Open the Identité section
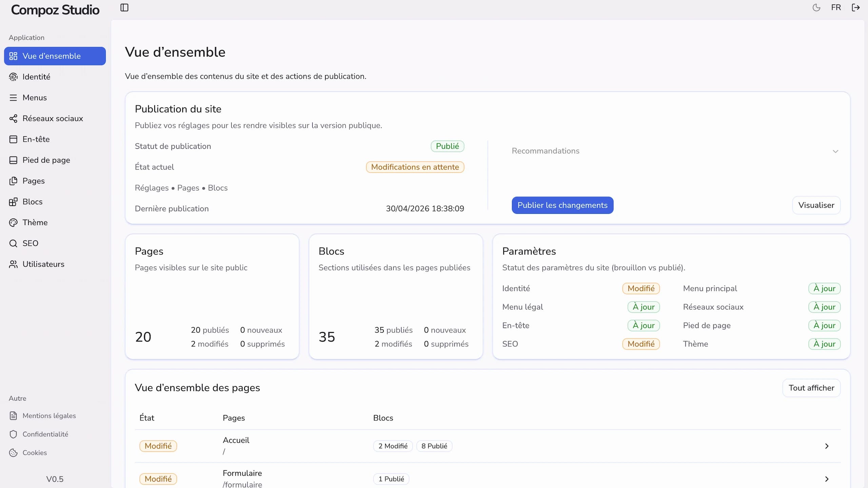 pos(55,77)
